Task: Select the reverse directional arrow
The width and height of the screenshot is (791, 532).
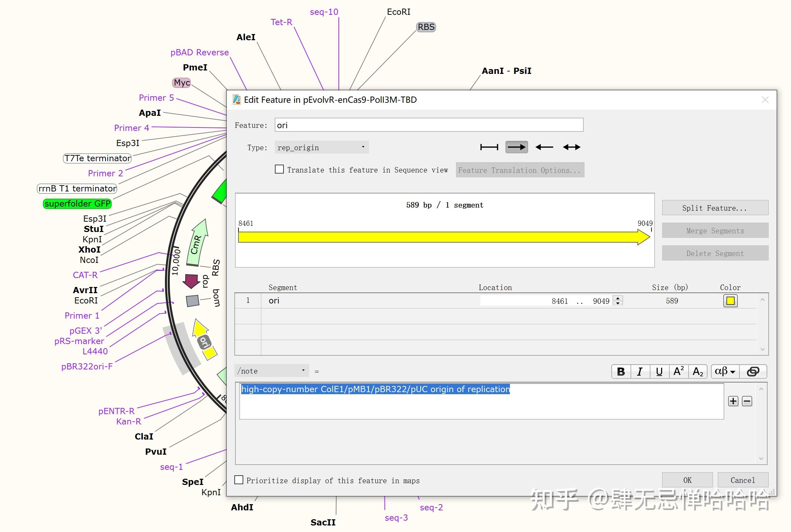Action: click(x=544, y=147)
